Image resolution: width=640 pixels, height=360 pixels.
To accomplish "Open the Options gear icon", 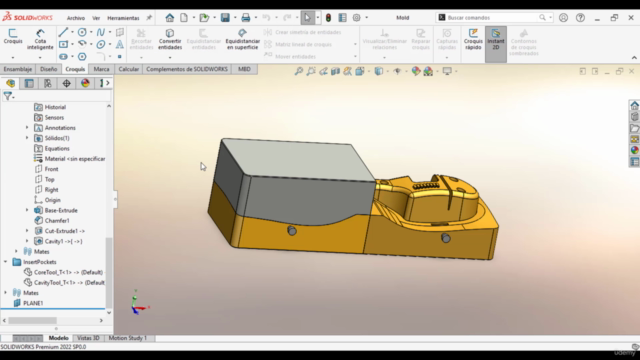I will (x=356, y=18).
